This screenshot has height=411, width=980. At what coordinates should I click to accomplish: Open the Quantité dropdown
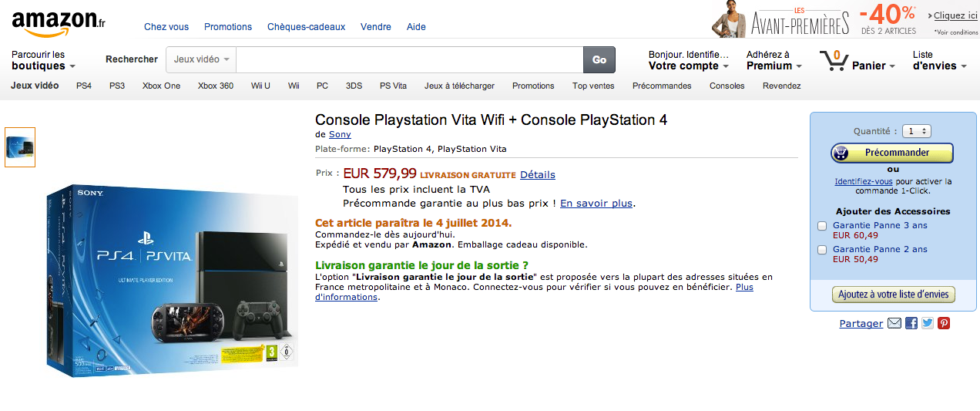click(917, 132)
